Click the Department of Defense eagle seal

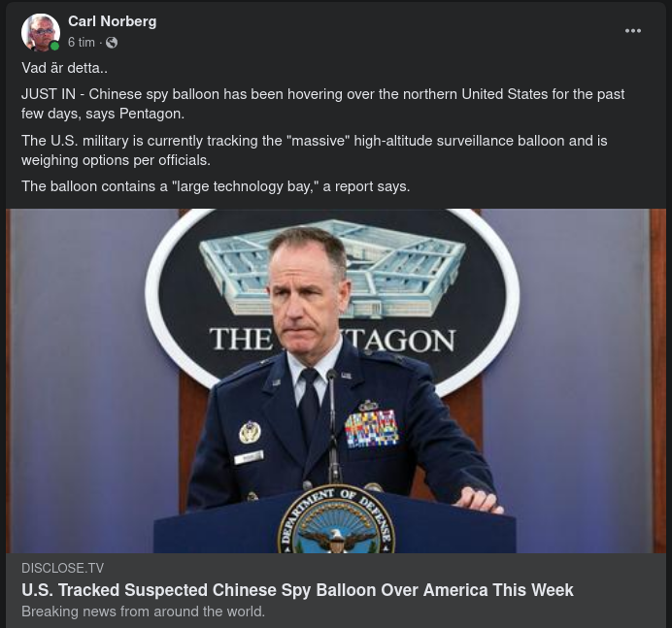click(x=336, y=520)
